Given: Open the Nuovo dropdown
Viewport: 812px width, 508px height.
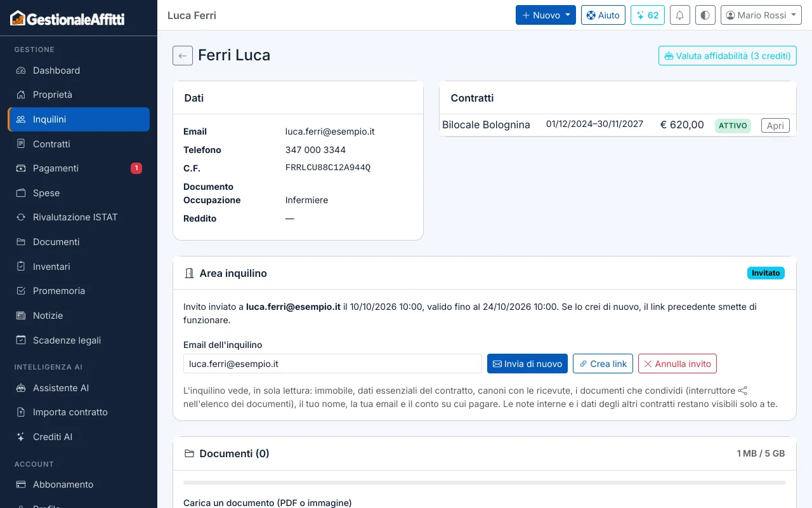Looking at the screenshot, I should tap(546, 15).
